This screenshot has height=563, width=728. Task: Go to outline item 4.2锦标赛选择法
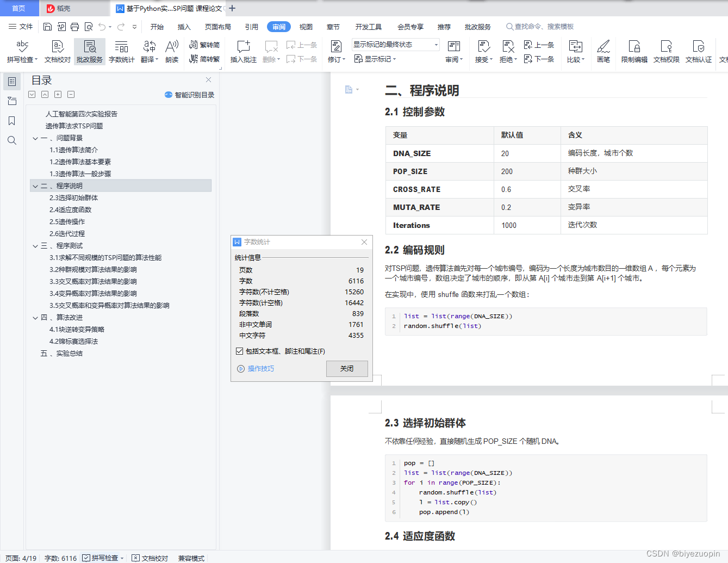[x=74, y=342]
